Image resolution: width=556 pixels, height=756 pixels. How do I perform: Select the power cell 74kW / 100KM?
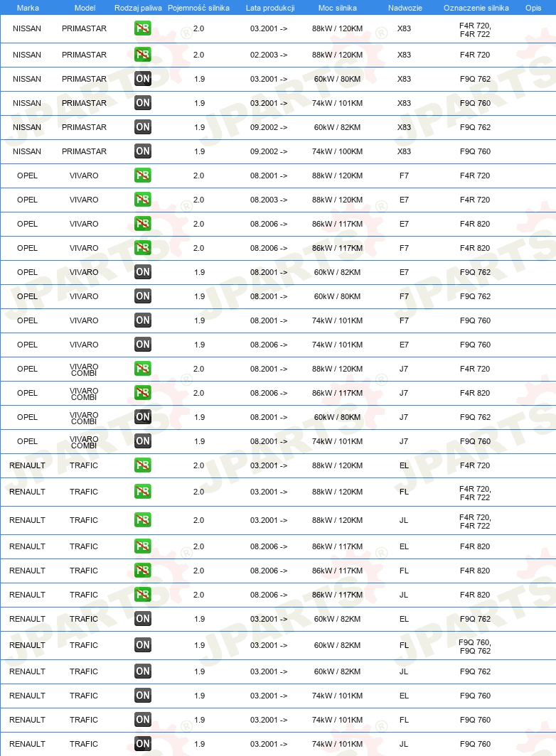[x=337, y=151]
